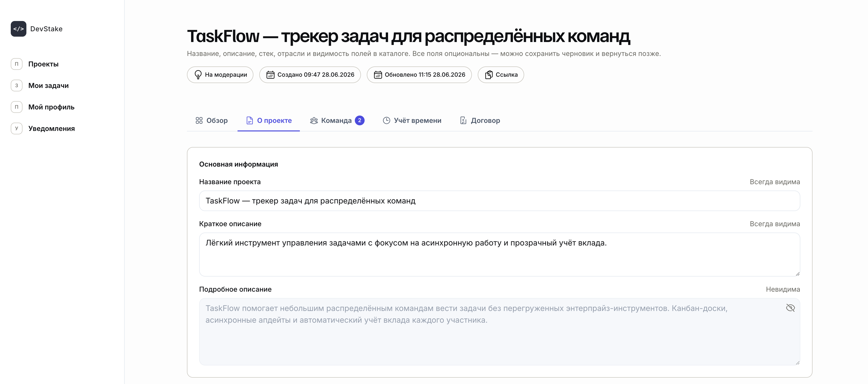Click the contract icon of Договор tab
The image size is (868, 384).
pos(463,121)
